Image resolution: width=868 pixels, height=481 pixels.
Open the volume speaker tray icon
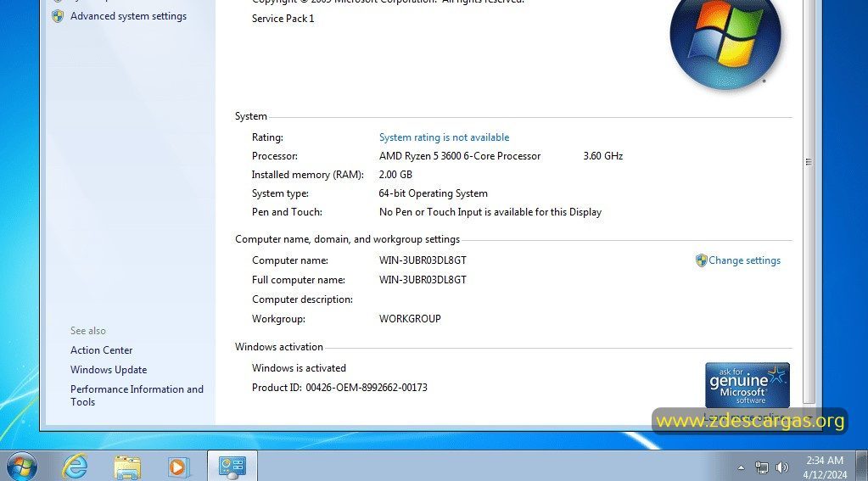[x=782, y=467]
